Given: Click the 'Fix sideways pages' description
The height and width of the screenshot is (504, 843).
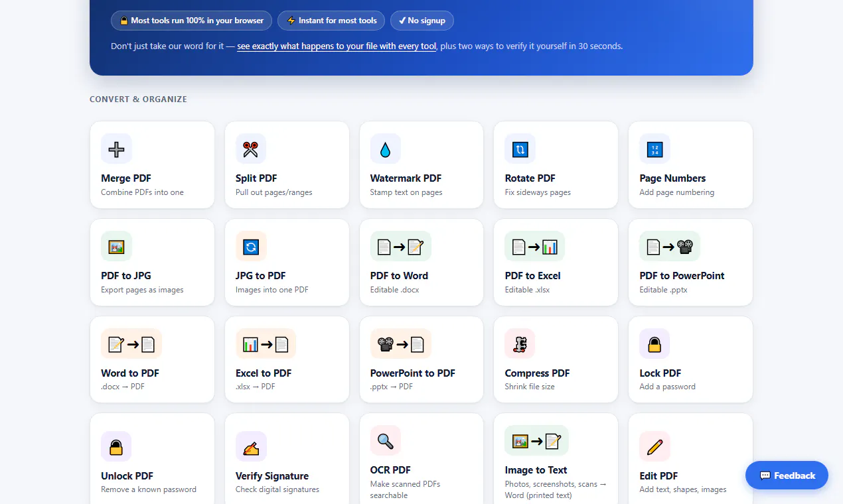Looking at the screenshot, I should click(x=538, y=192).
